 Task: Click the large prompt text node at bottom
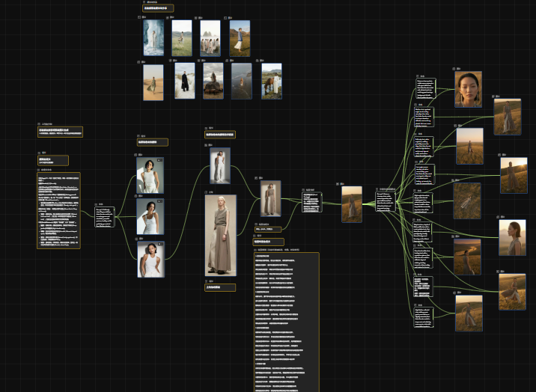(286, 322)
